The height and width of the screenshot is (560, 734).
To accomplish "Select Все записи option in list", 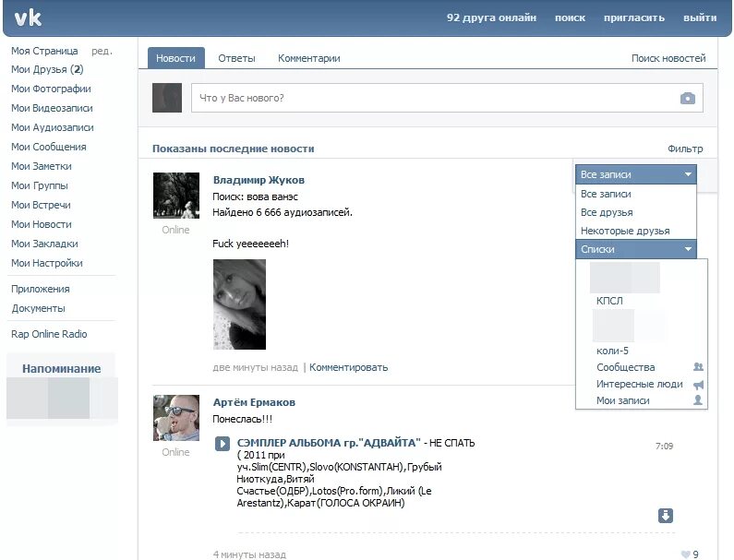I will coord(636,194).
